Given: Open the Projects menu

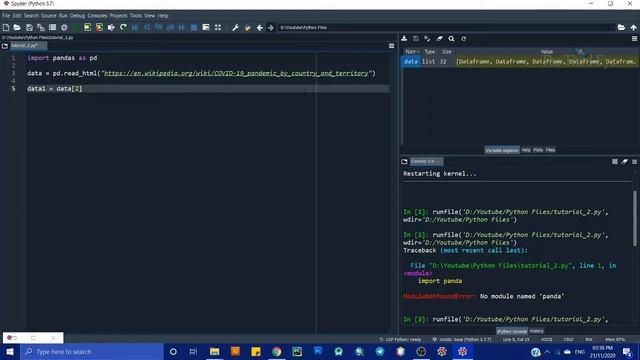Looking at the screenshot, I should click(x=118, y=16).
